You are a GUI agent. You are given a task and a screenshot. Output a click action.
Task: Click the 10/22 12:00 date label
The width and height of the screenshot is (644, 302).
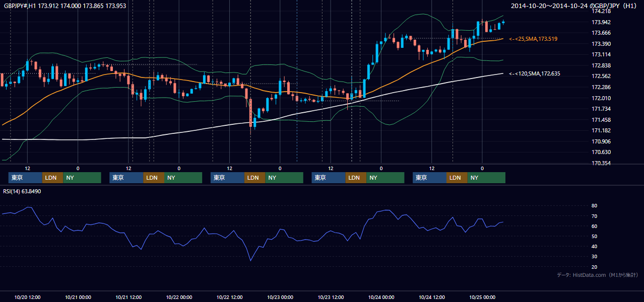230,297
